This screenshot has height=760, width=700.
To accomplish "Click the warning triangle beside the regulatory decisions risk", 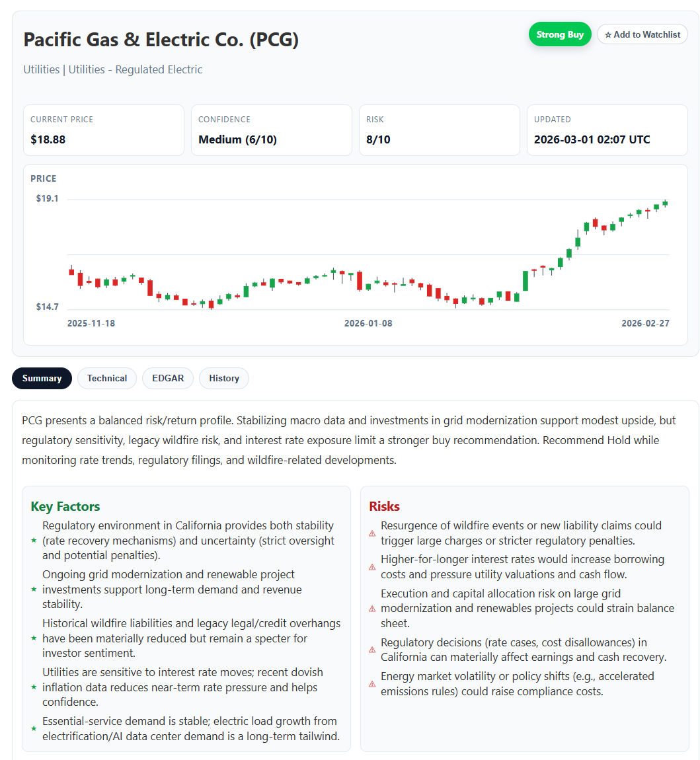I will pyautogui.click(x=371, y=649).
